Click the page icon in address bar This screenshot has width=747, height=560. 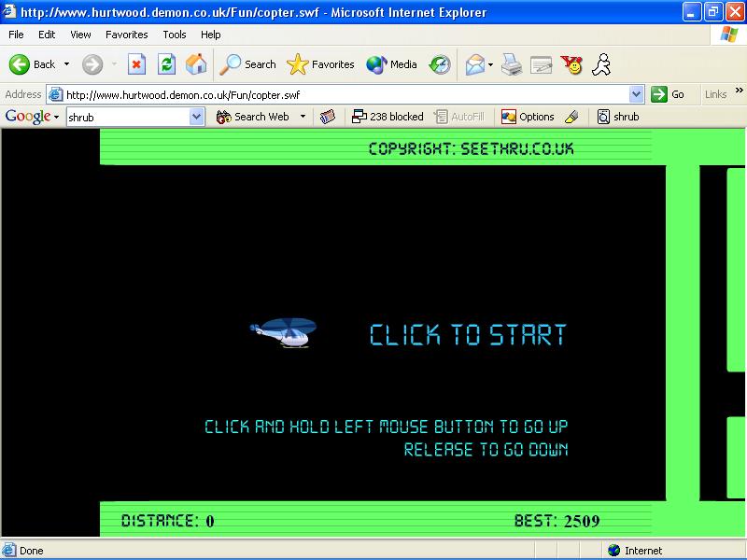tap(56, 95)
